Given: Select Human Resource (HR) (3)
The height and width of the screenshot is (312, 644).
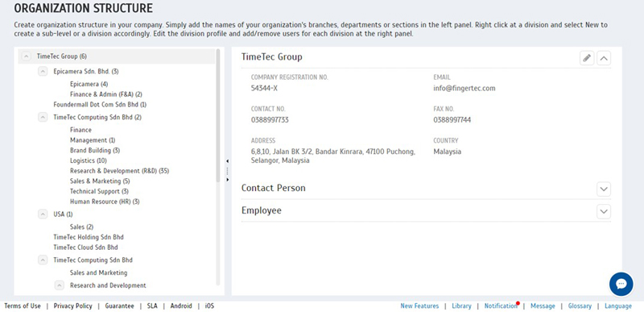Looking at the screenshot, I should pyautogui.click(x=105, y=202).
